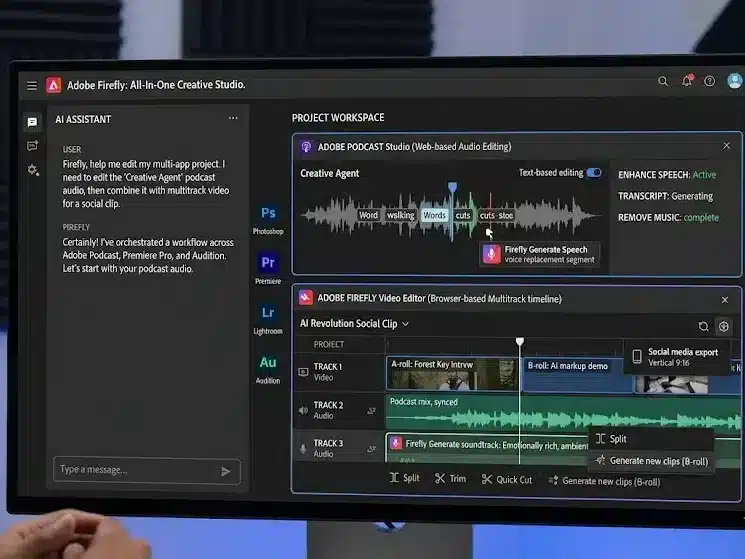This screenshot has width=745, height=559.
Task: Mute Track 2 via its speaker icon
Action: click(x=303, y=410)
